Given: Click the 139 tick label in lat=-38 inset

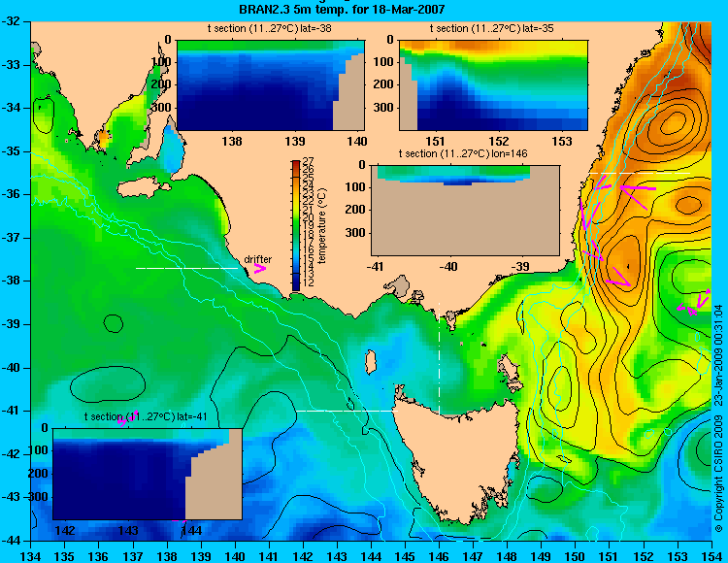Looking at the screenshot, I should click(x=295, y=141).
